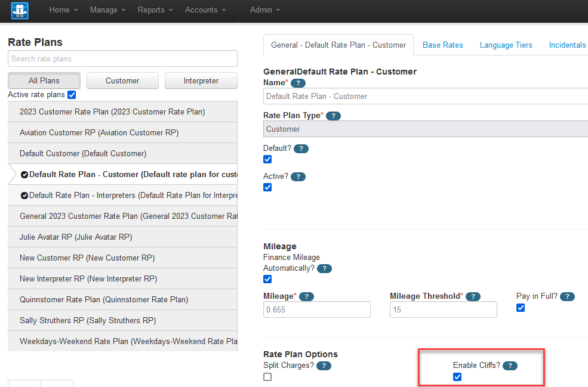Switch to the Language Tiers tab
This screenshot has height=387, width=588.
506,45
